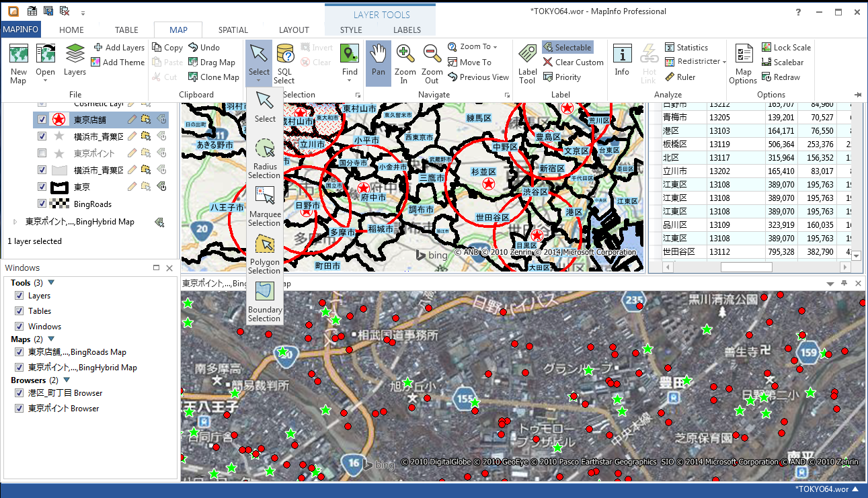Open the STYLE layer tools tab
Viewport: 868px width, 498px height.
[351, 30]
